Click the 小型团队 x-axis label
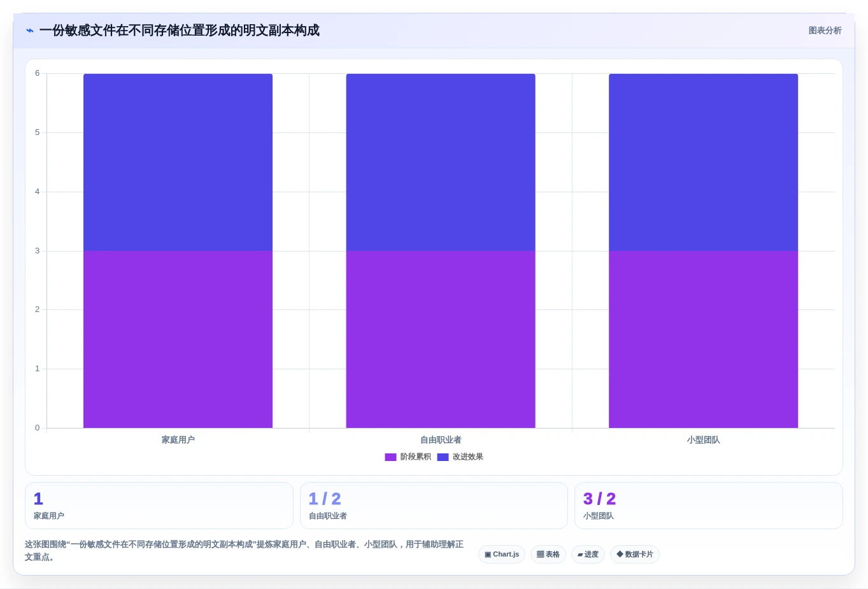The width and height of the screenshot is (868, 589). click(x=703, y=440)
